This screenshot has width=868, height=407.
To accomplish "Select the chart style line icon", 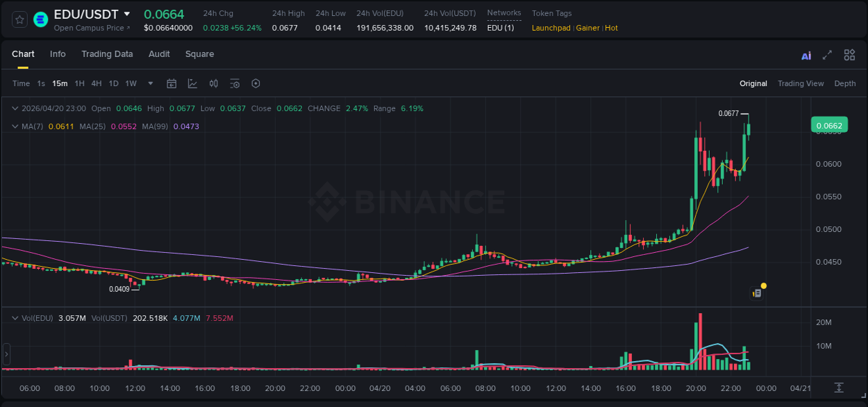I will 192,83.
